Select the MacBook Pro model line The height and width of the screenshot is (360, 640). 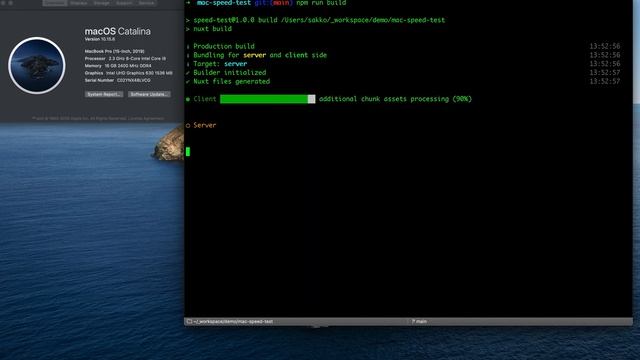pyautogui.click(x=114, y=51)
